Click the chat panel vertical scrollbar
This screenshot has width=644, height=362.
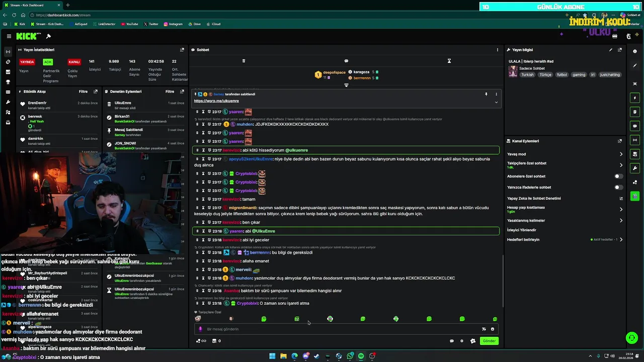coord(502,282)
